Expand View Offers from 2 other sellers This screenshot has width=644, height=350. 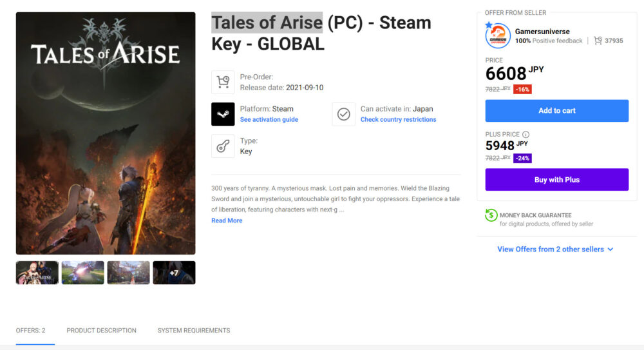555,249
